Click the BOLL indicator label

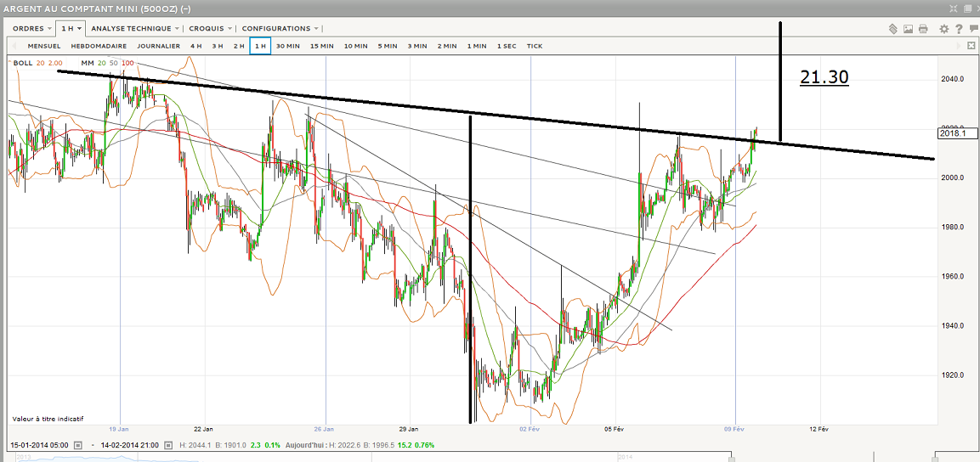pos(22,63)
